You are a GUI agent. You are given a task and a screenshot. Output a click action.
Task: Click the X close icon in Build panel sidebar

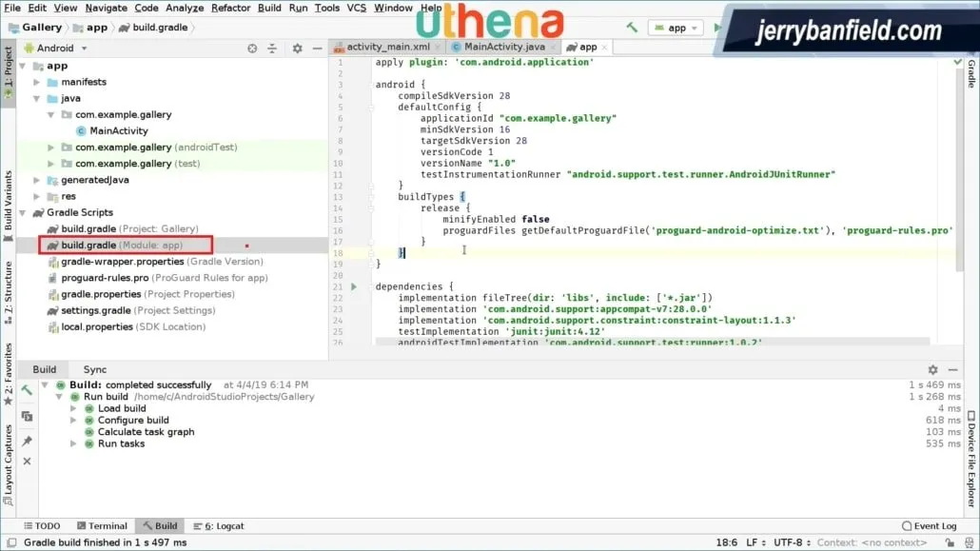27,461
